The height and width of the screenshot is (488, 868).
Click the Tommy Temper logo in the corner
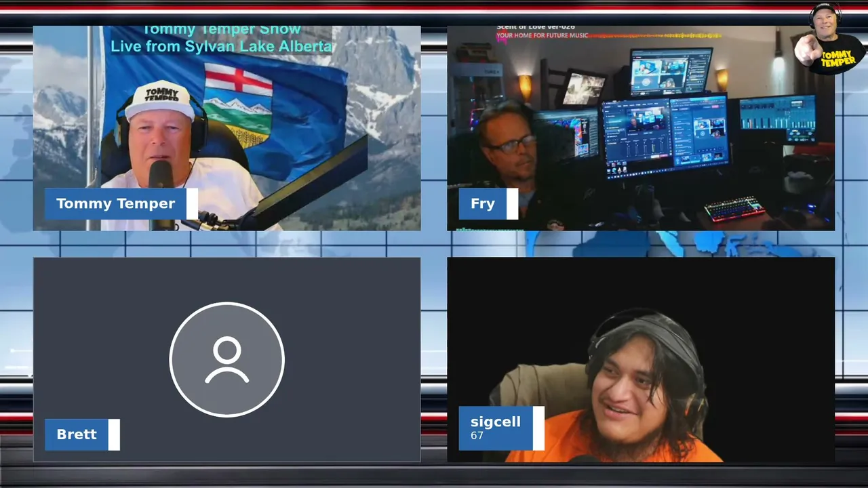point(831,39)
